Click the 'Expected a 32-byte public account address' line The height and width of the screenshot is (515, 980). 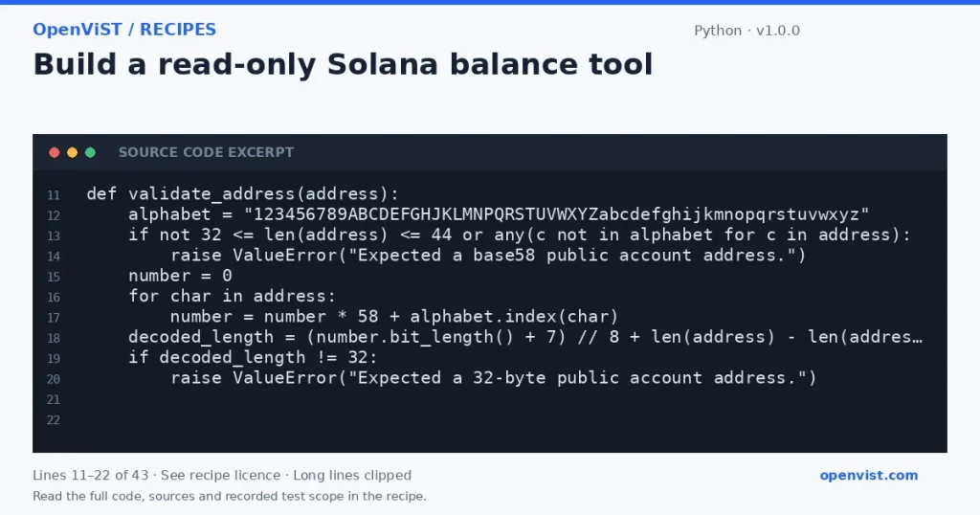(493, 377)
